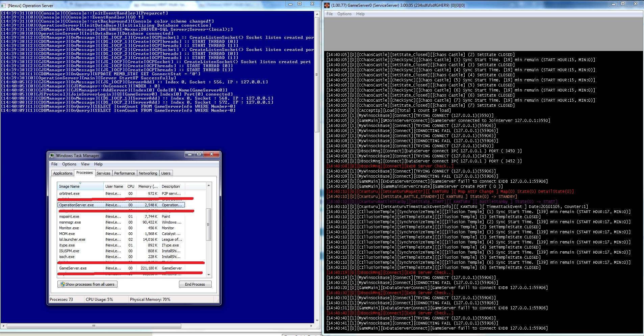Viewport: 644px width, 336px height.
Task: Maximize the Task Manager window
Action: click(199, 154)
